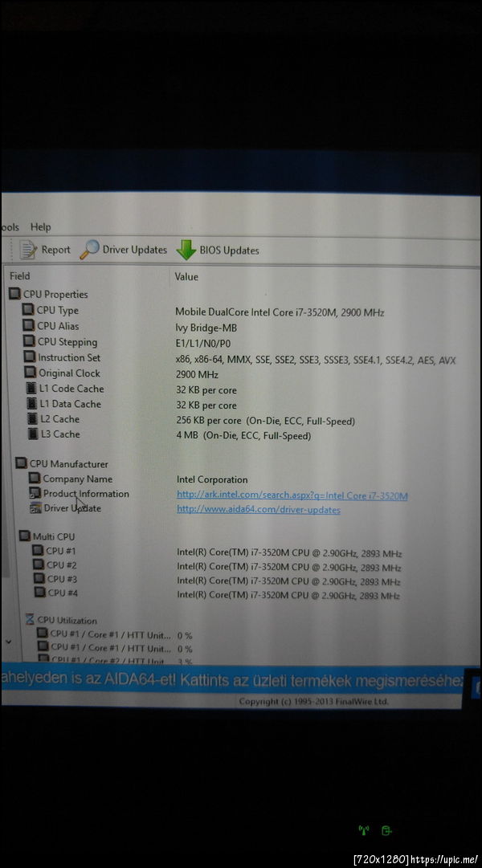Select the CPU #4 row icon

[x=40, y=593]
